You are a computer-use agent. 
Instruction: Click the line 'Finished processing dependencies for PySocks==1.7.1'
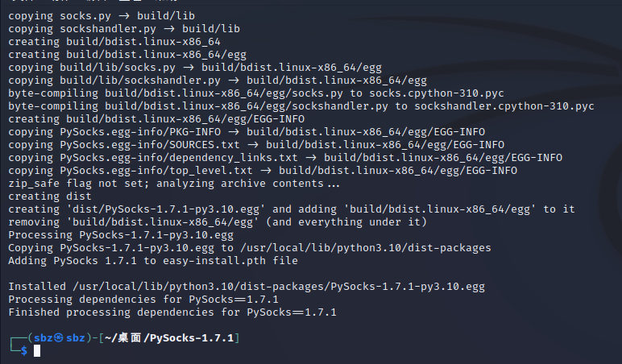pyautogui.click(x=172, y=312)
